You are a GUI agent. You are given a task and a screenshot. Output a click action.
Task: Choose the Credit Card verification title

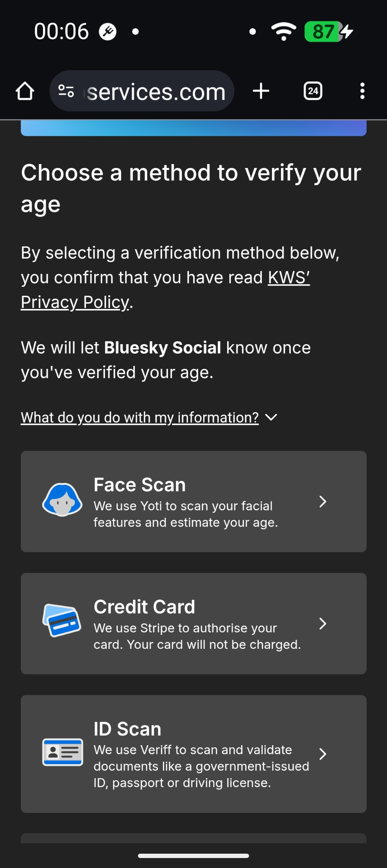pos(144,607)
